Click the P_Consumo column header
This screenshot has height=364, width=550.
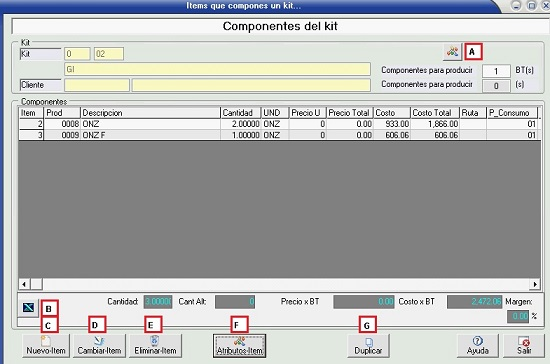[x=512, y=113]
